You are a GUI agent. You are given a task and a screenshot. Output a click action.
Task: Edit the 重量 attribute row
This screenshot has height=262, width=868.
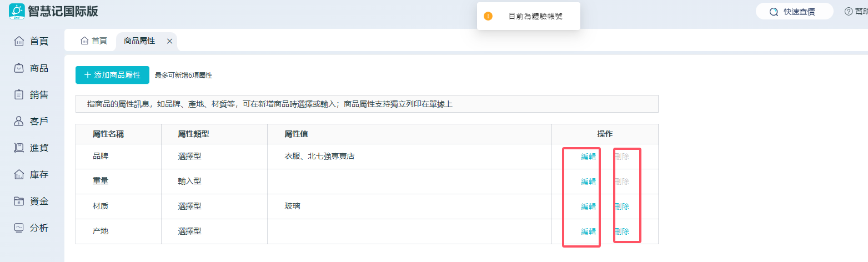[x=588, y=182]
